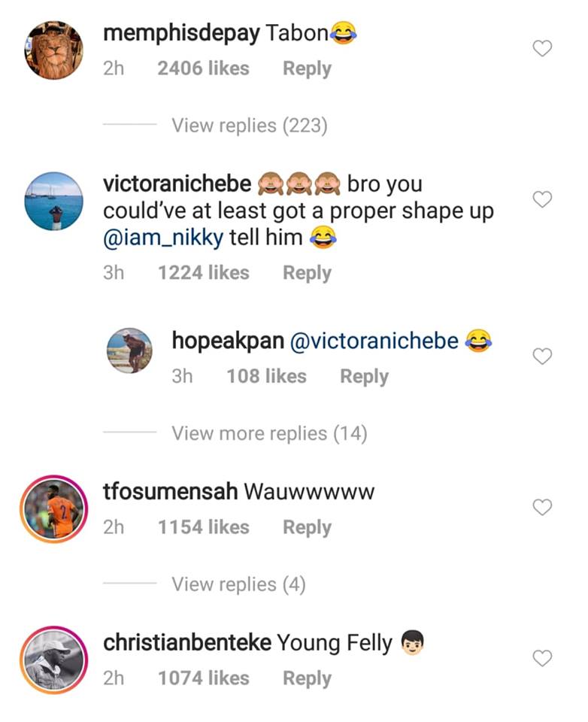
Task: Open the @iam_nikky mention link
Action: coord(163,239)
